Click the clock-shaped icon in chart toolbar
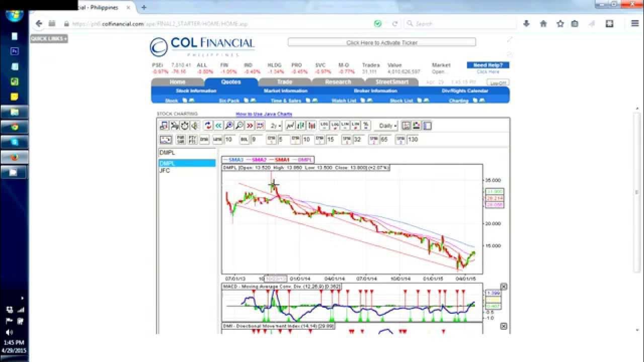The width and height of the screenshot is (644, 362). (185, 126)
